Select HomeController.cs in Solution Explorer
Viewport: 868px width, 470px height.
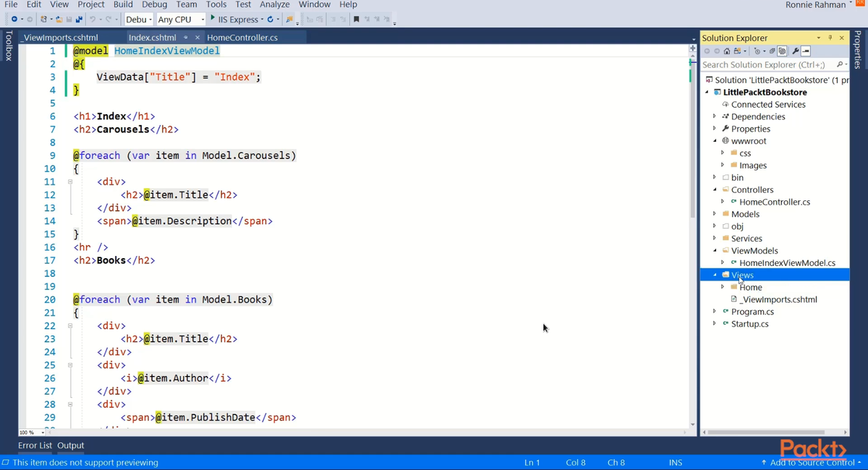tap(775, 202)
